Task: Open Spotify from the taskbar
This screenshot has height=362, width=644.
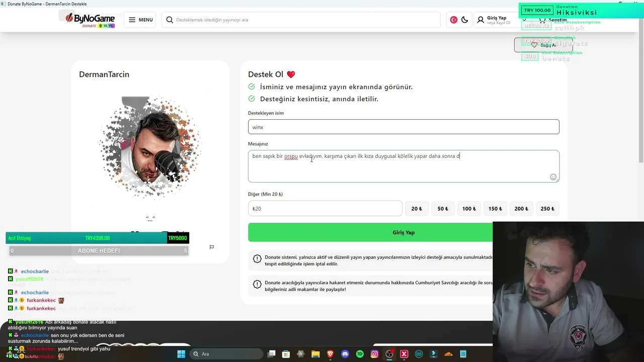Action: point(360,354)
